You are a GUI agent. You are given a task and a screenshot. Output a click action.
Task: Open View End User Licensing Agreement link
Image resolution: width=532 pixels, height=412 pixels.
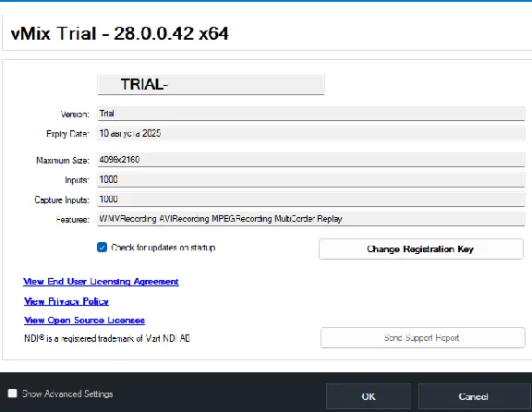101,282
